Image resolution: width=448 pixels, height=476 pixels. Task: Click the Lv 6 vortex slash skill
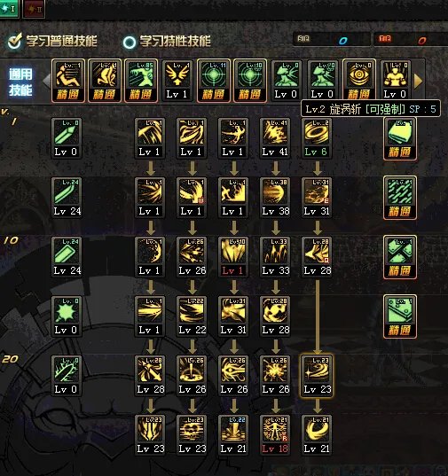click(x=317, y=138)
